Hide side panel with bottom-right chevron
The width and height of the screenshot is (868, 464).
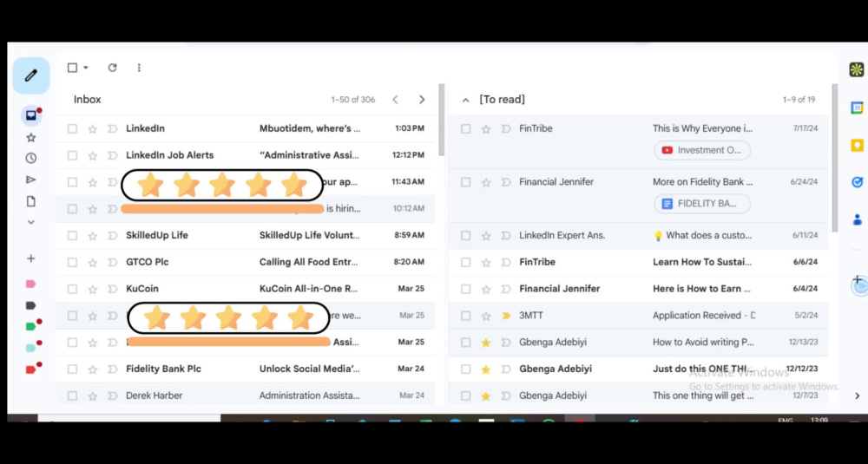[857, 396]
